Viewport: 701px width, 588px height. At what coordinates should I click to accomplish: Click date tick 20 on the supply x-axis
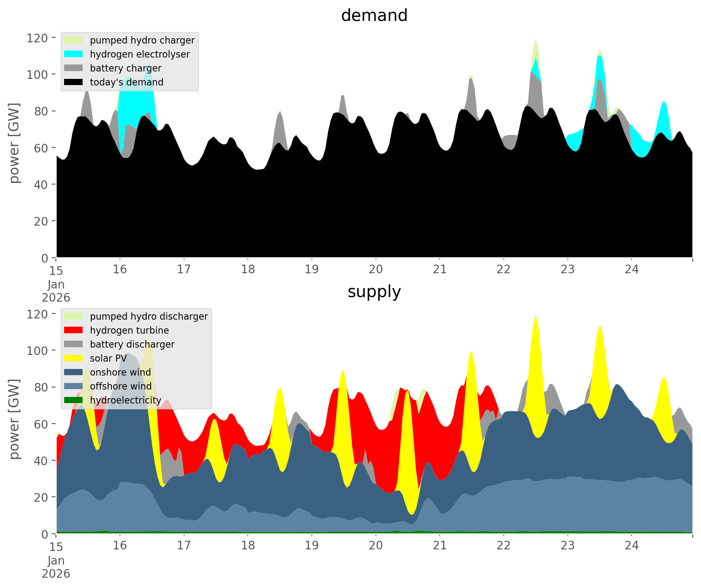(x=376, y=546)
